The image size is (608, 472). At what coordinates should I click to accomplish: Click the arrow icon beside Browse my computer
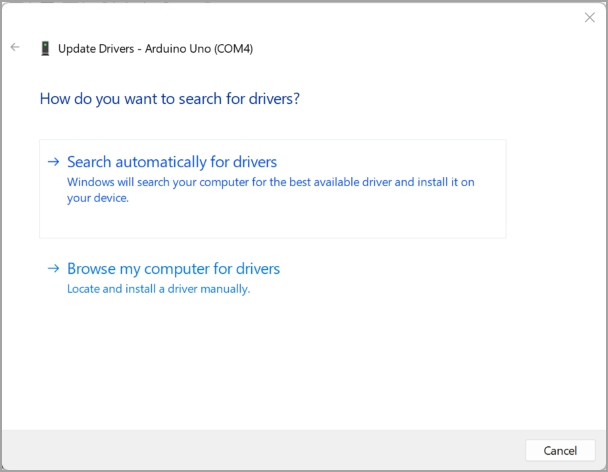pos(53,269)
